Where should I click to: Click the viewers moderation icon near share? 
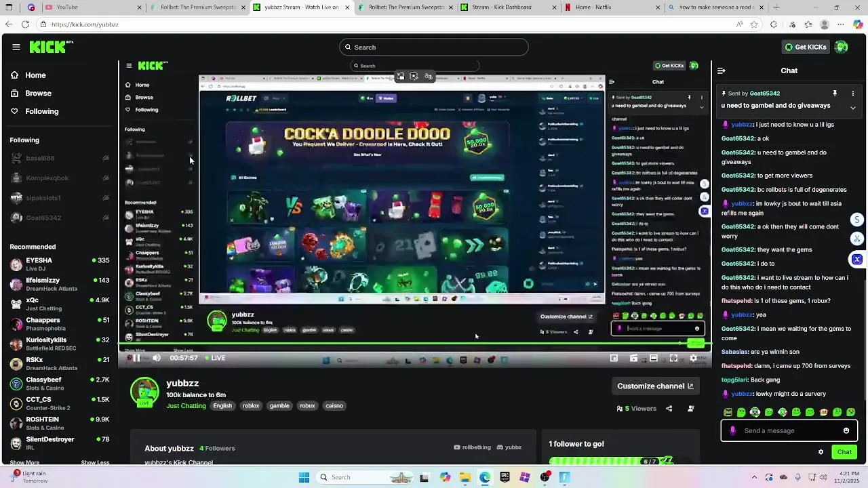[691, 409]
